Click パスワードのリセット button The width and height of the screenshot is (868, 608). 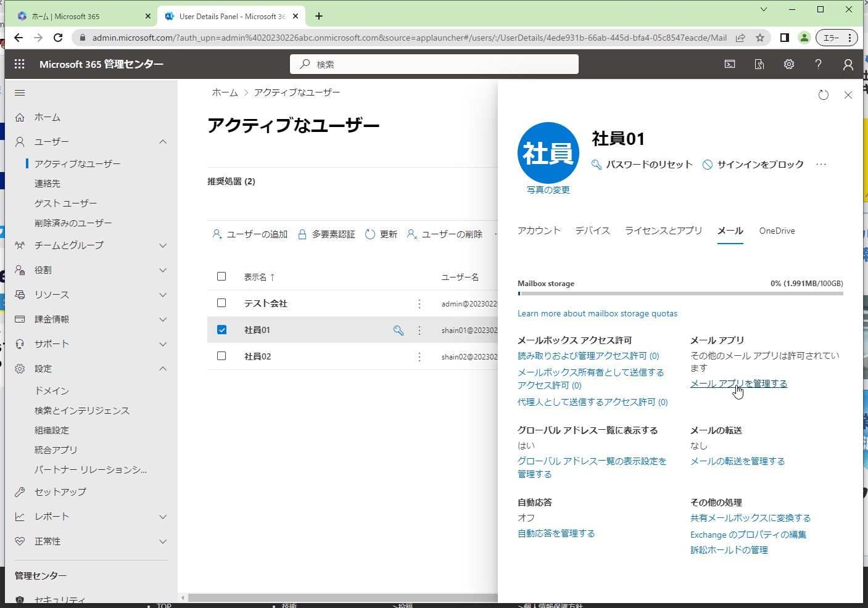(x=642, y=165)
